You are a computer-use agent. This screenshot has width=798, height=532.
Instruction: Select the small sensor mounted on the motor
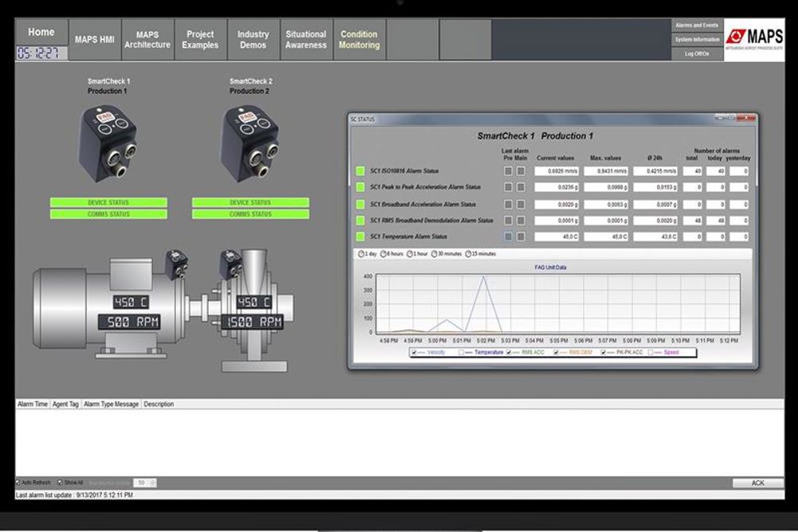[177, 264]
